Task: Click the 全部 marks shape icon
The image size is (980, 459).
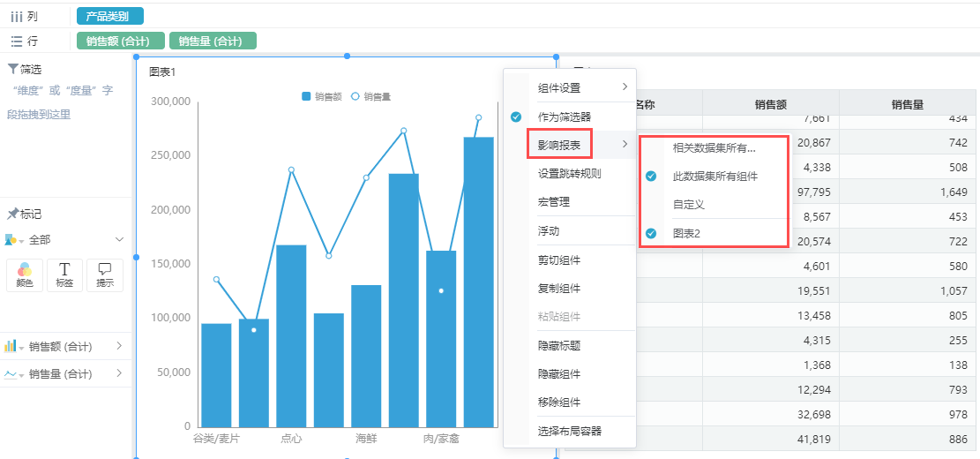Action: coord(11,239)
